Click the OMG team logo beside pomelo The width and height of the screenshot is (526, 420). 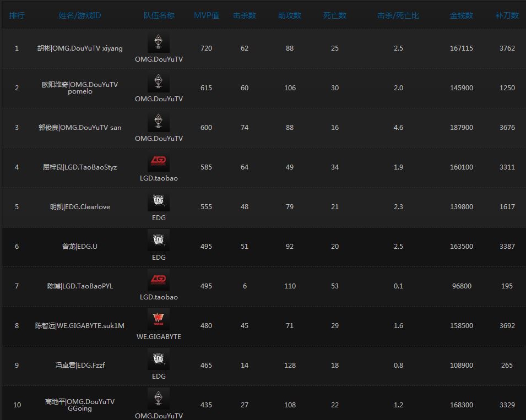[159, 83]
